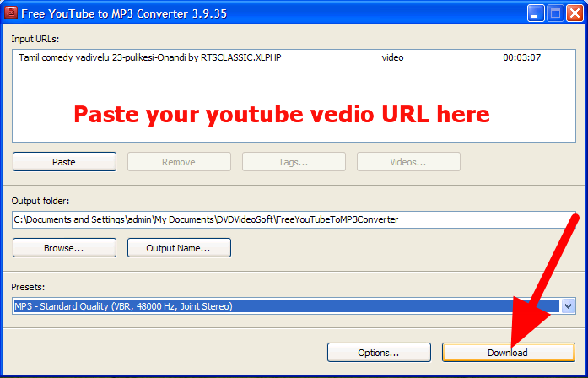The width and height of the screenshot is (588, 378).
Task: Click the Remove button
Action: point(179,162)
